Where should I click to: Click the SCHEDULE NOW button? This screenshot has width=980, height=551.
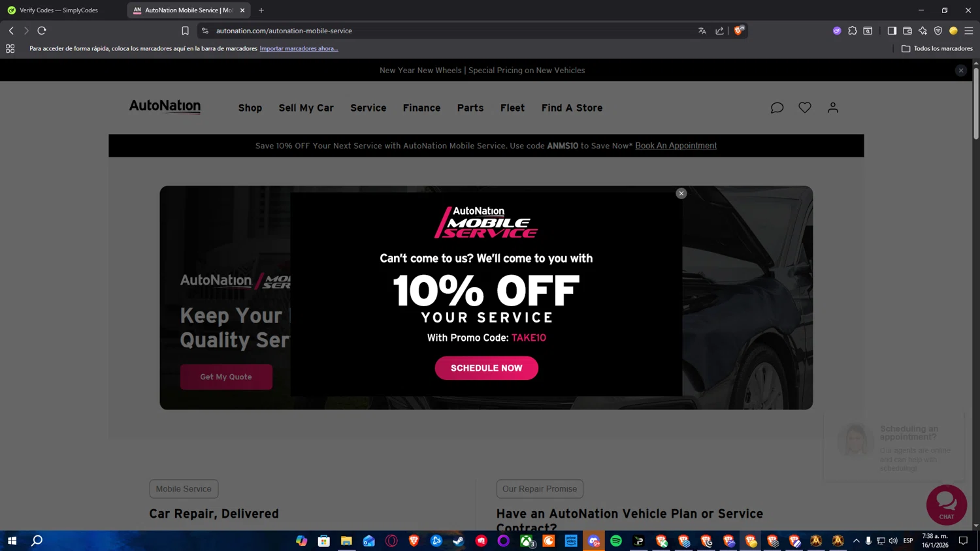tap(487, 368)
